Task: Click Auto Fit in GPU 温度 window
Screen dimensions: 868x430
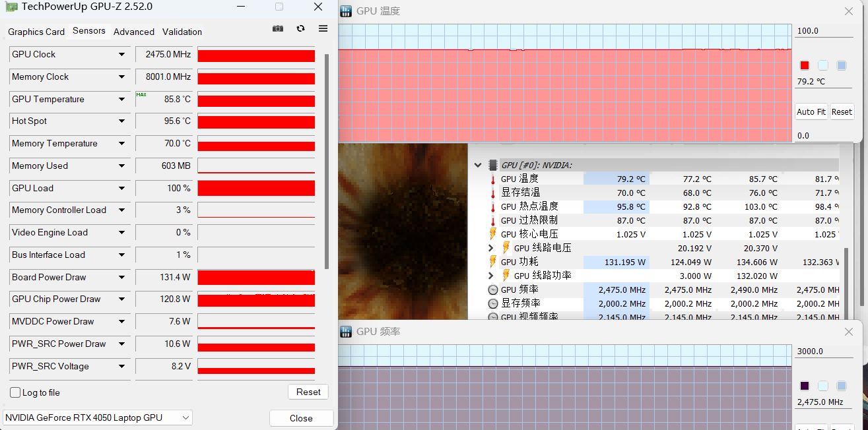Action: pos(811,111)
